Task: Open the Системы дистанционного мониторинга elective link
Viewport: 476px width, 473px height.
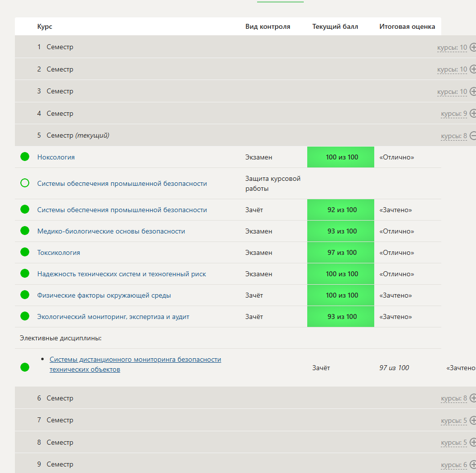Action: click(135, 359)
